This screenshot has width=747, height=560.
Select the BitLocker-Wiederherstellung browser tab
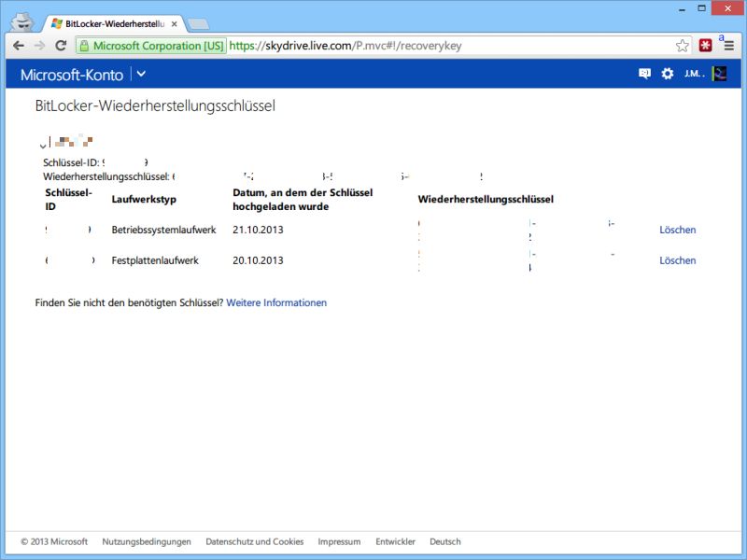[x=114, y=24]
